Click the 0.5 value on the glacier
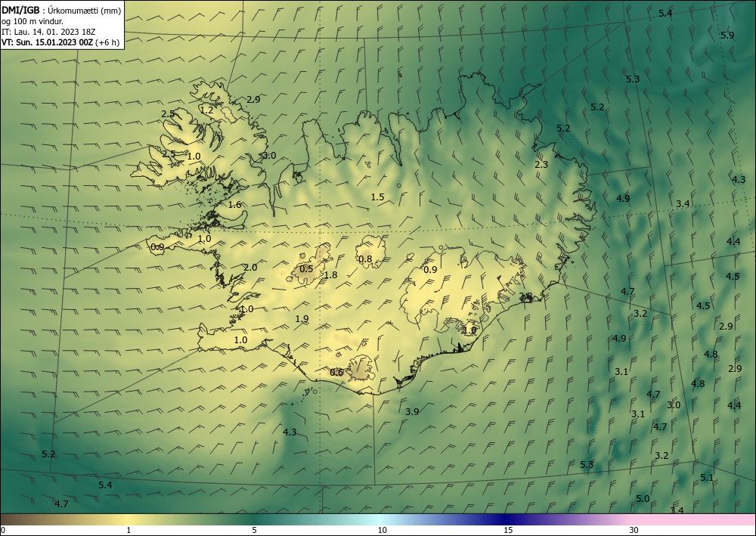Image resolution: width=756 pixels, height=536 pixels. [306, 269]
